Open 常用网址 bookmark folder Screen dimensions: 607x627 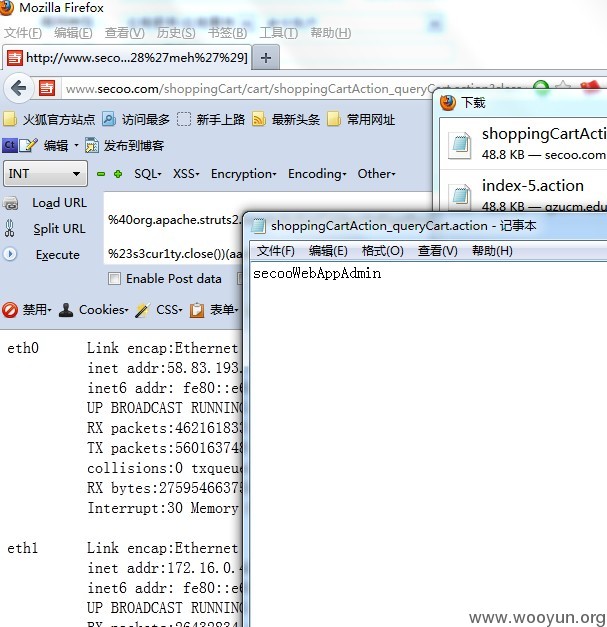tap(361, 119)
